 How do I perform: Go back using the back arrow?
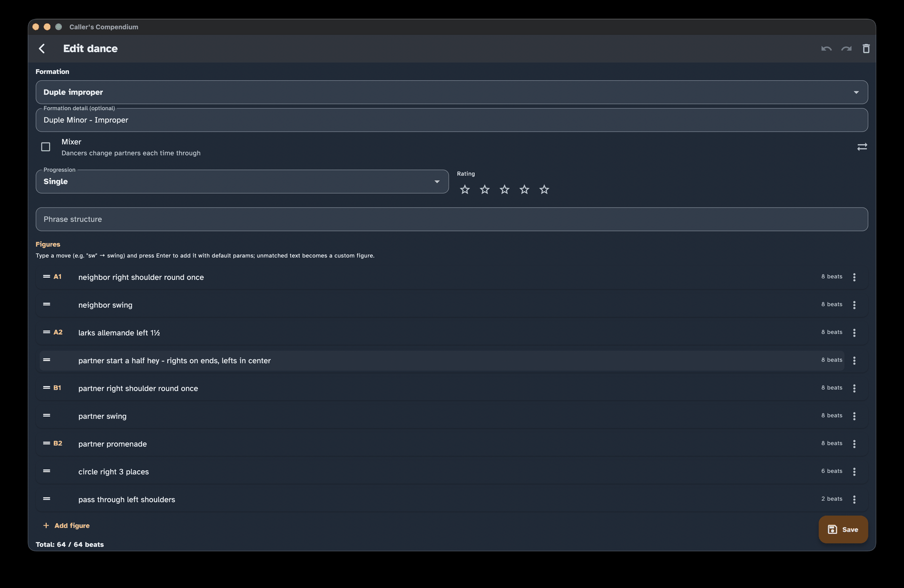pos(42,49)
